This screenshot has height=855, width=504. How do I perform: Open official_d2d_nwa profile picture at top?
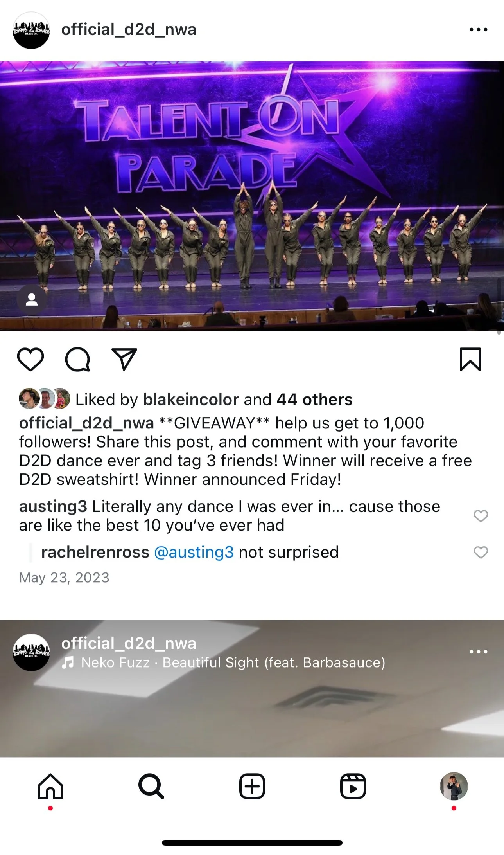tap(31, 30)
